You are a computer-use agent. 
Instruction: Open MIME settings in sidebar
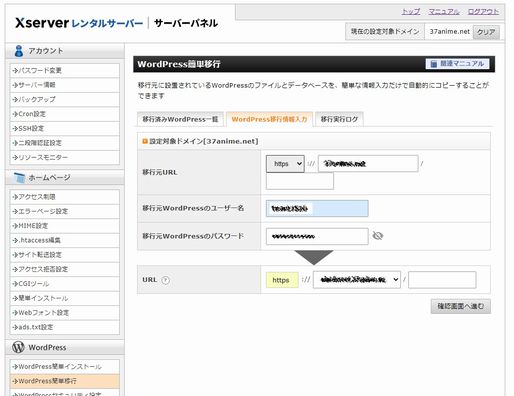click(x=65, y=226)
